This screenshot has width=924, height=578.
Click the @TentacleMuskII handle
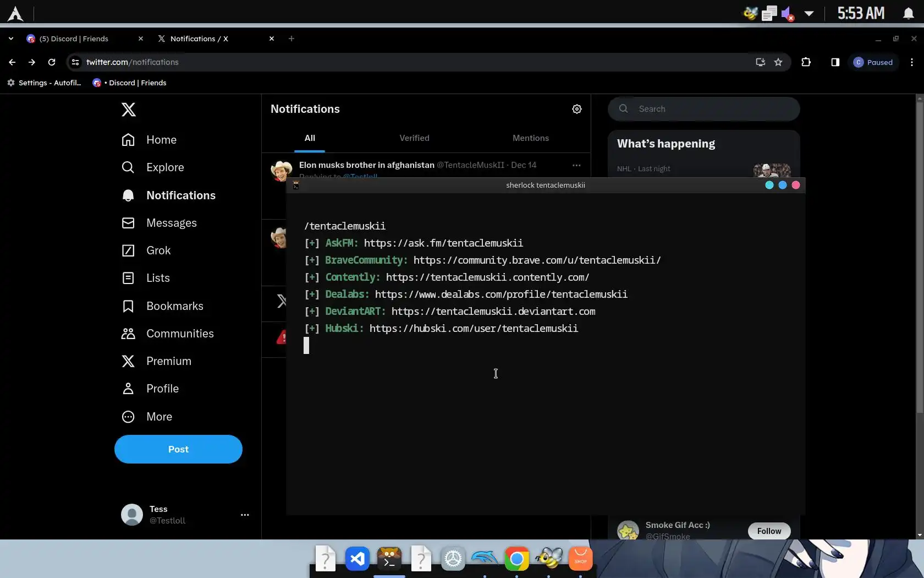(470, 165)
